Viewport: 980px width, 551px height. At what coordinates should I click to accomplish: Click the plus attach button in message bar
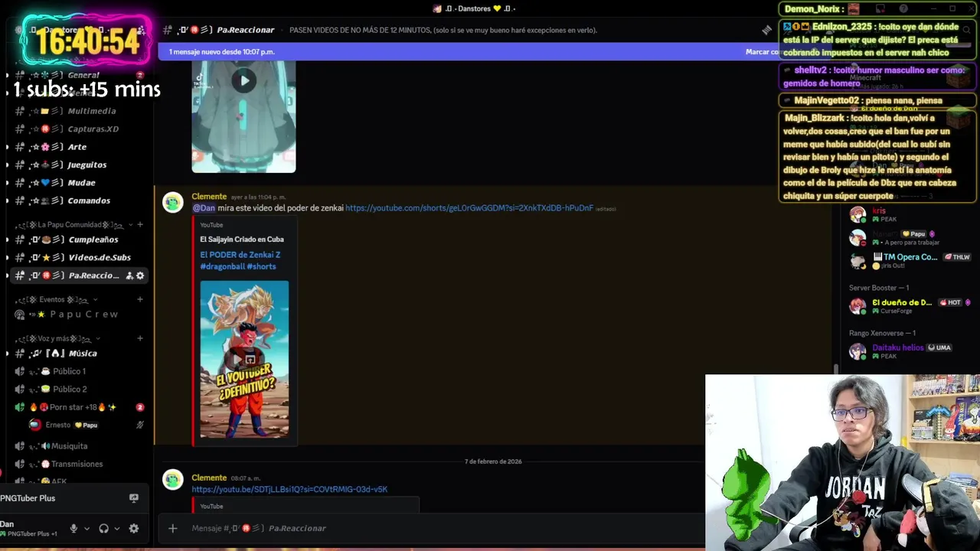(173, 528)
